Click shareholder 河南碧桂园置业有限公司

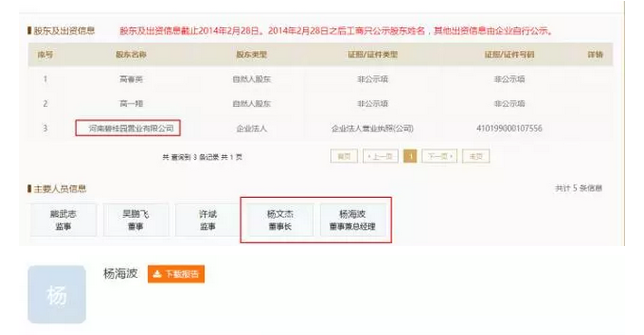click(x=131, y=128)
